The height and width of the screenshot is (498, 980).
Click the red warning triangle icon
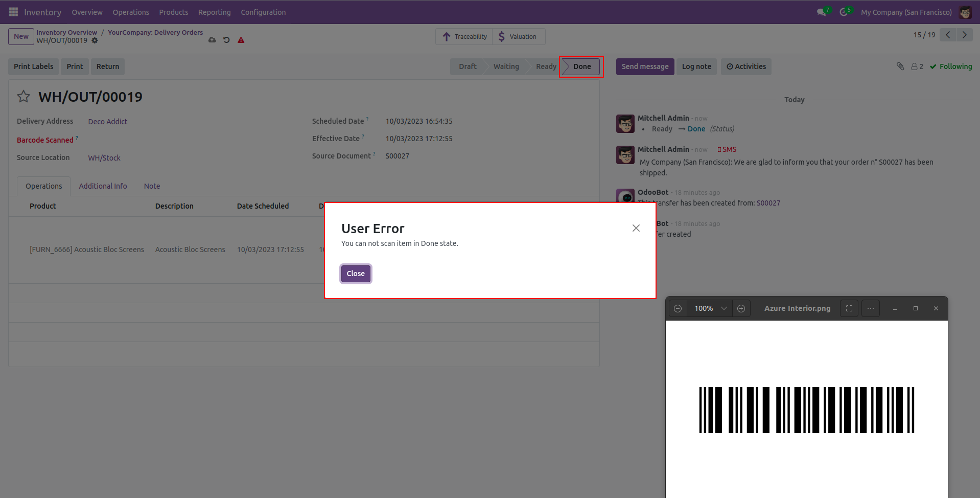coord(241,40)
